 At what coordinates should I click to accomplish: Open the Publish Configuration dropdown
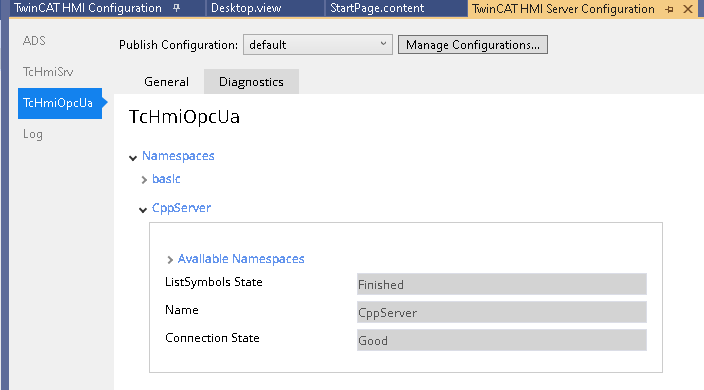click(318, 45)
